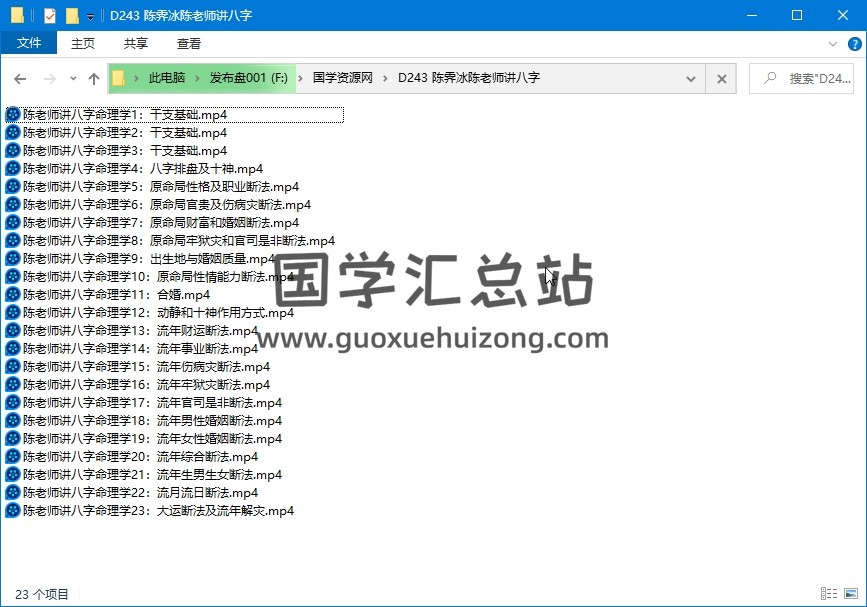
Task: Switch to the 共享 ribbon tab
Action: point(135,43)
